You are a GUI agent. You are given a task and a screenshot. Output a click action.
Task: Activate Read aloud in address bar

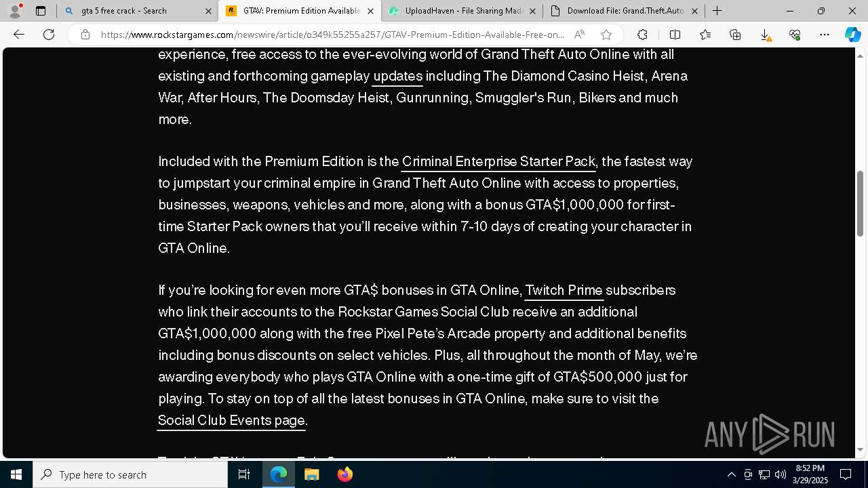tap(579, 35)
